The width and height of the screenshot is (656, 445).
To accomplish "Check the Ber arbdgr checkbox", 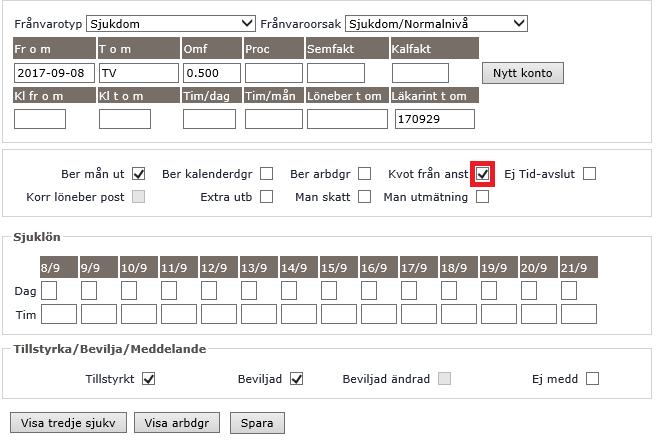I will (364, 174).
